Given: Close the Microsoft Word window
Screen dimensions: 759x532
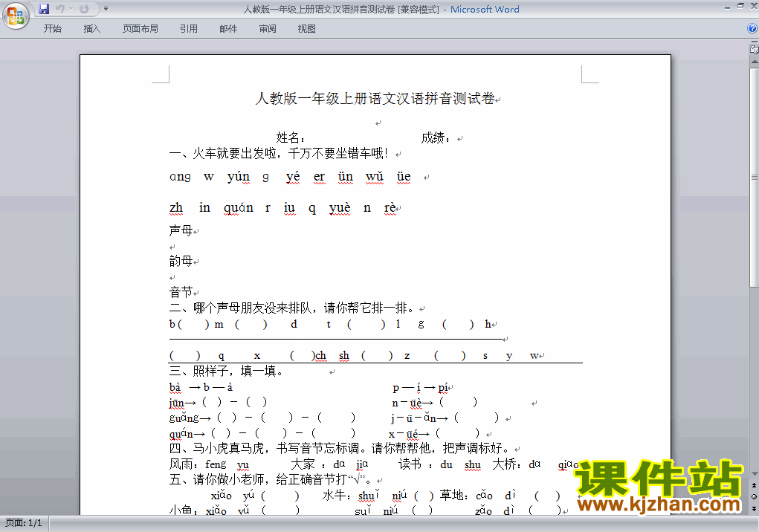Looking at the screenshot, I should click(754, 6).
